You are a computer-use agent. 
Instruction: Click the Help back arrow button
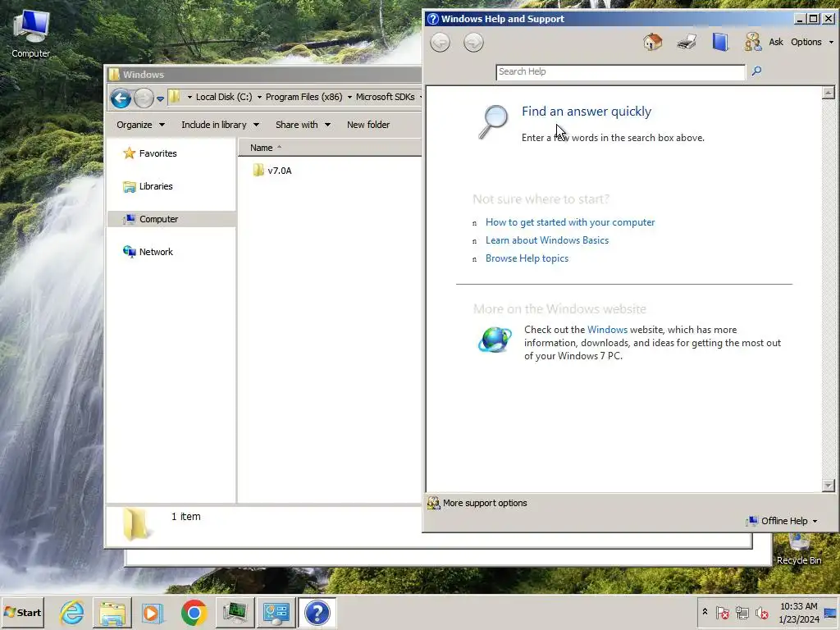click(x=440, y=43)
